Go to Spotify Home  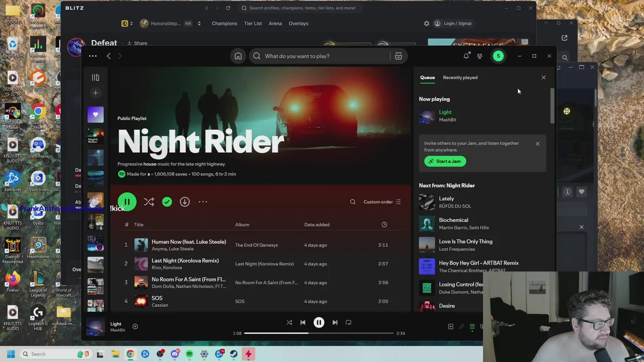[238, 56]
